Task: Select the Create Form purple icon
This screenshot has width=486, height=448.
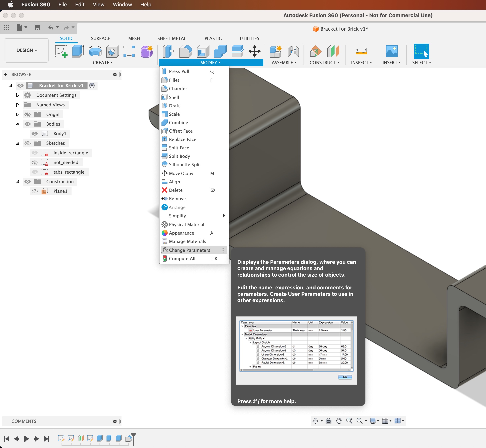Action: coord(146,51)
